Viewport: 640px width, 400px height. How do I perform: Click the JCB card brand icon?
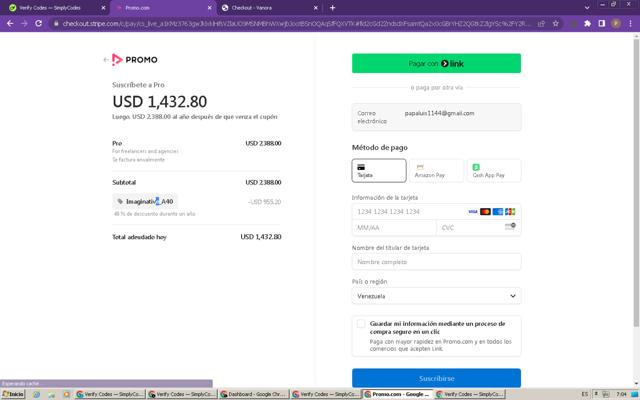point(510,211)
